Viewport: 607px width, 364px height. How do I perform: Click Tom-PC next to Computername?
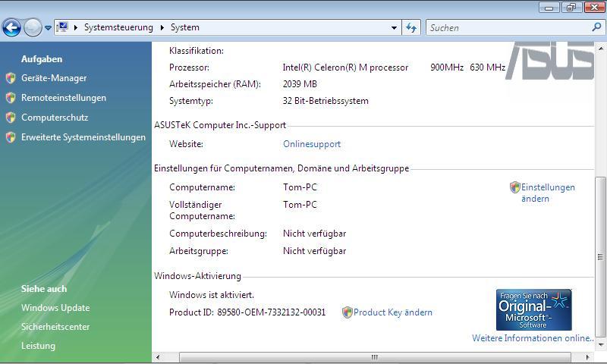click(x=300, y=187)
